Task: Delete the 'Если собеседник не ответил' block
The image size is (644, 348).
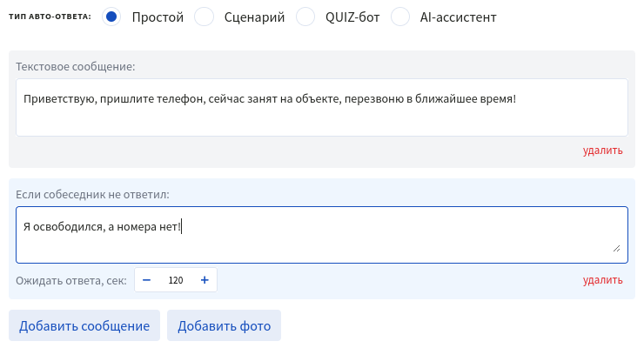Action: click(602, 280)
